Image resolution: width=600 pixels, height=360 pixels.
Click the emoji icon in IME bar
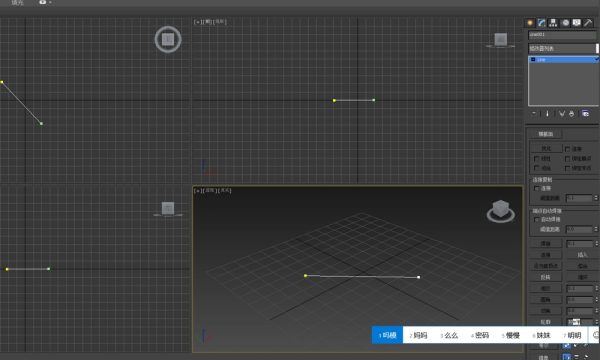coord(595,335)
